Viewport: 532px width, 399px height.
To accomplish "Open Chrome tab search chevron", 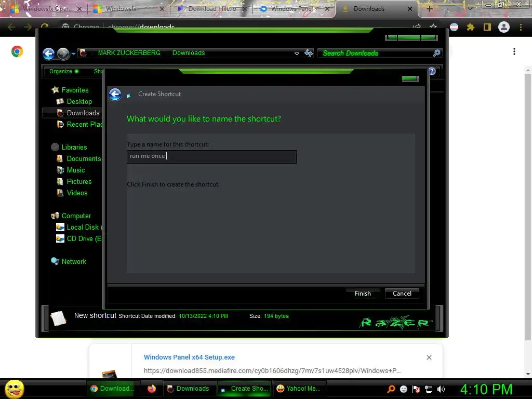I will 470,9.
